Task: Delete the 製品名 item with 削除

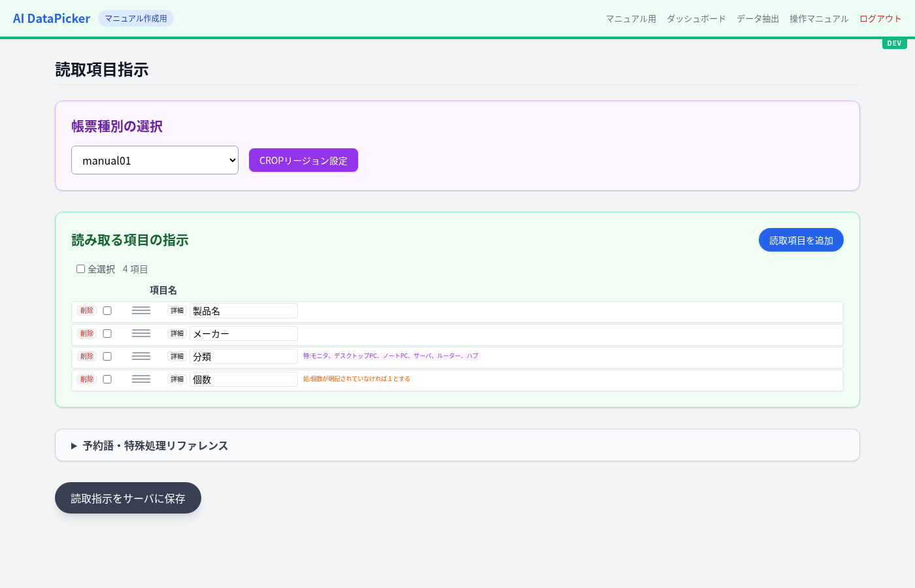Action: pos(87,311)
